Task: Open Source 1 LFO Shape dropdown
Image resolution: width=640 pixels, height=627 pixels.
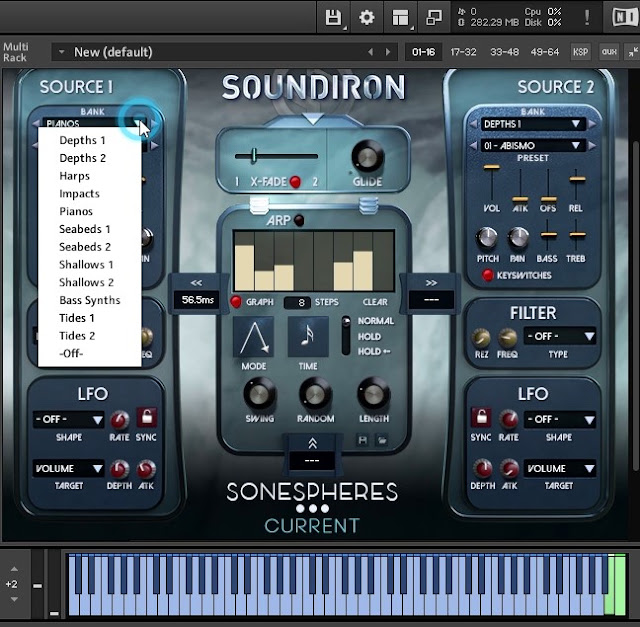Action: tap(69, 420)
